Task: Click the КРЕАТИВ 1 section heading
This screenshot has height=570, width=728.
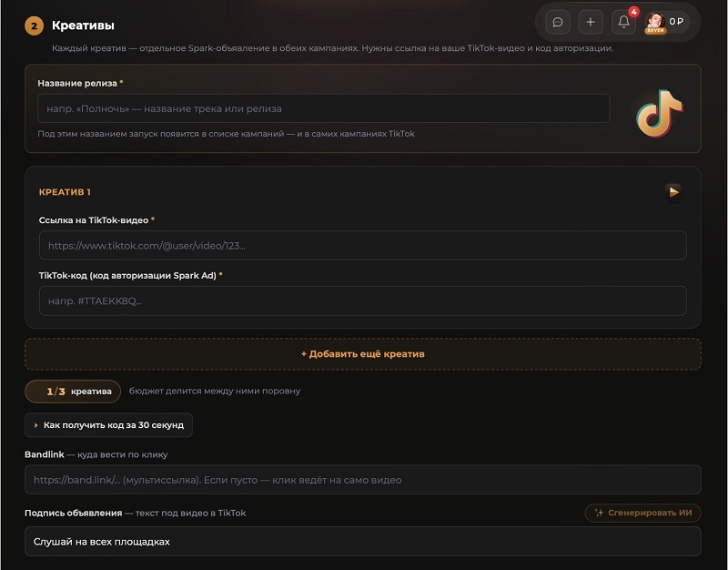Action: click(x=65, y=192)
